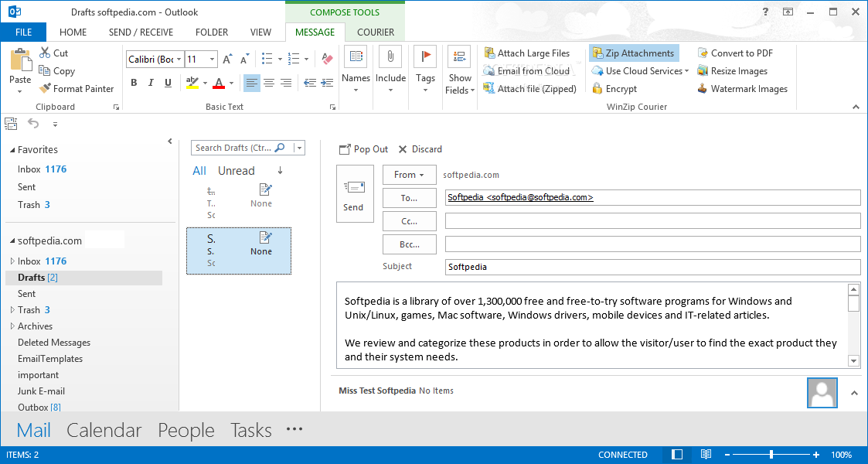Click the Bcc... button
This screenshot has height=464, width=868.
pos(409,244)
